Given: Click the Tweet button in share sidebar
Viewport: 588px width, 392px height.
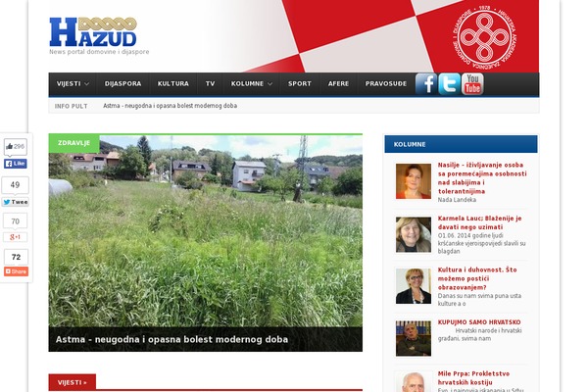Looking at the screenshot, I should pyautogui.click(x=16, y=202).
